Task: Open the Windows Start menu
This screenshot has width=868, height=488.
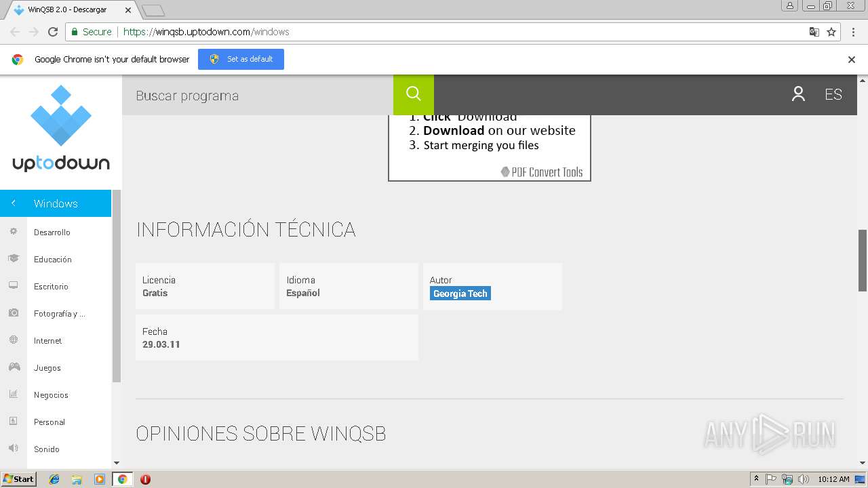Action: [19, 479]
